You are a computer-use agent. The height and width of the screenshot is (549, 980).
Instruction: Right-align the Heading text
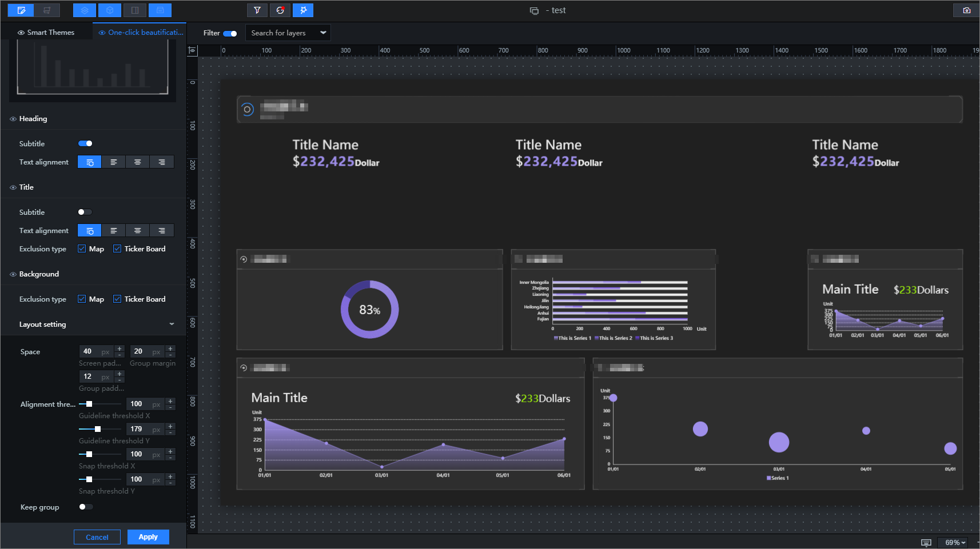click(x=162, y=162)
